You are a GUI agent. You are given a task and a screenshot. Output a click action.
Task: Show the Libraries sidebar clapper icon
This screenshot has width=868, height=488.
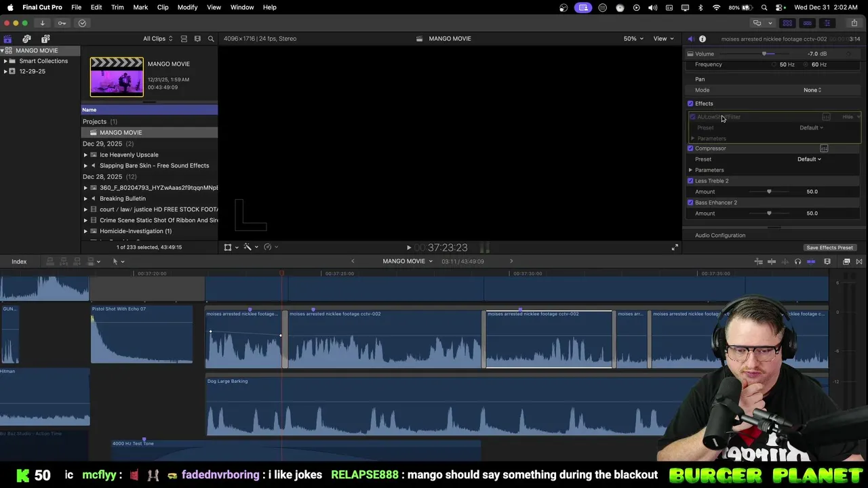click(x=7, y=39)
